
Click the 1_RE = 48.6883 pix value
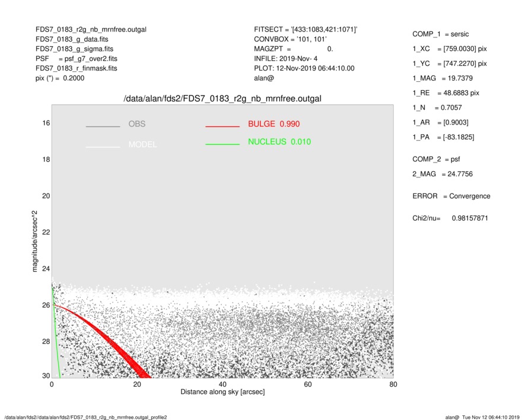(x=446, y=93)
